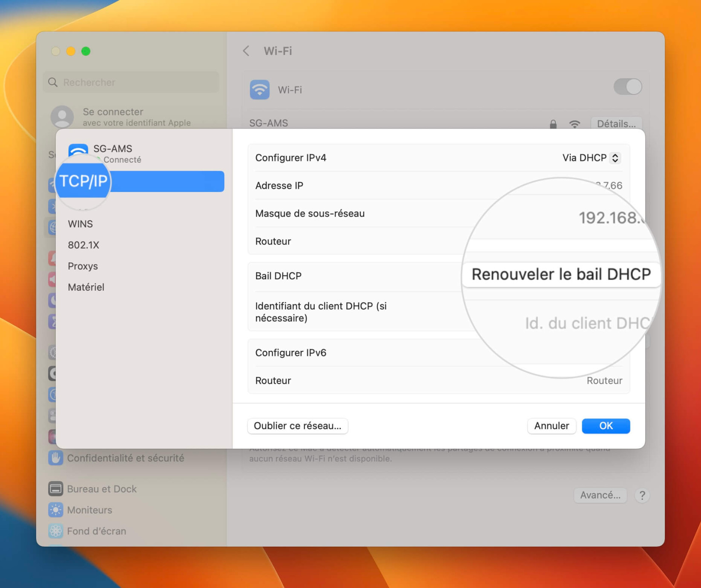Image resolution: width=701 pixels, height=588 pixels.
Task: Click the Wi-Fi signal icon beside SG-AMS
Action: click(x=575, y=124)
